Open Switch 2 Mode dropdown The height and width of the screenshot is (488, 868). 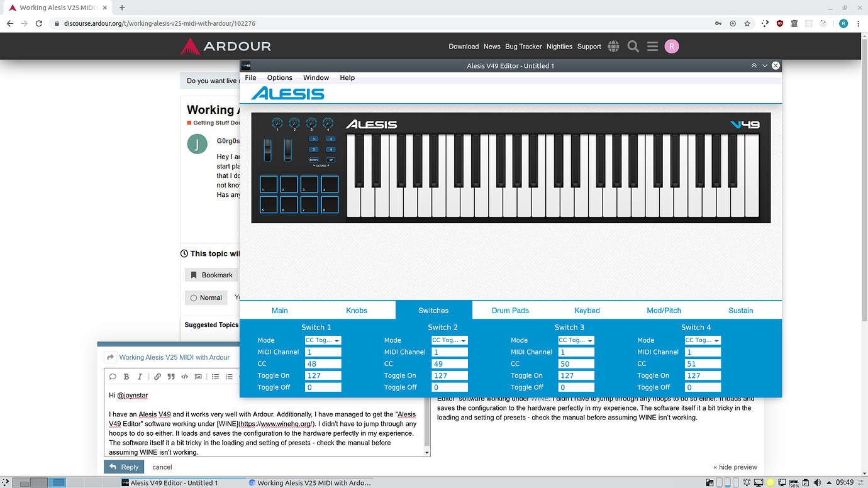(x=449, y=340)
